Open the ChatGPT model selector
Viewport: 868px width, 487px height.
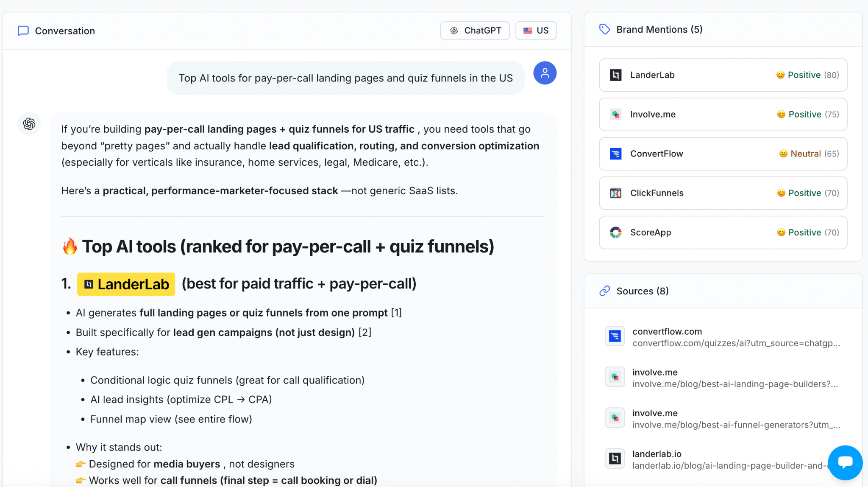[x=475, y=31]
